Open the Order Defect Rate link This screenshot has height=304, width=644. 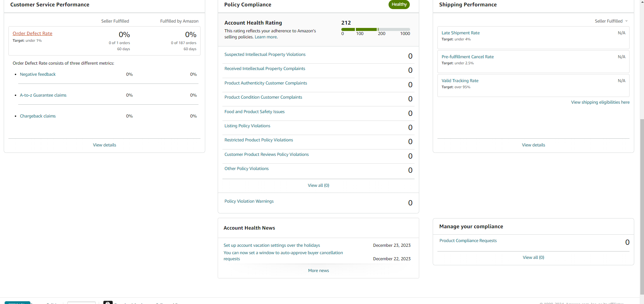click(32, 33)
